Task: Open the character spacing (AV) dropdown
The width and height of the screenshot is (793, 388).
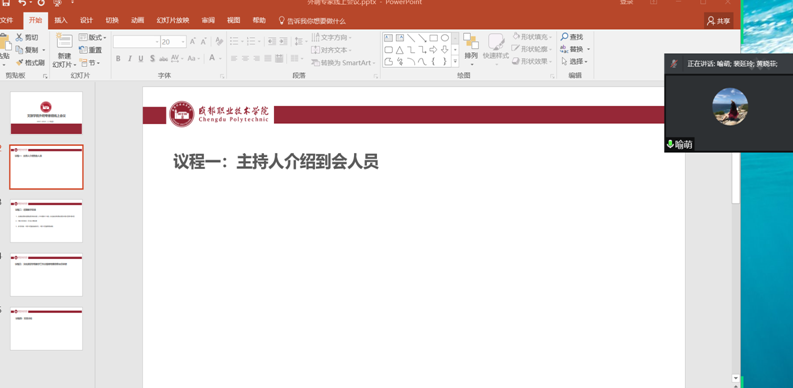Action: coord(177,59)
